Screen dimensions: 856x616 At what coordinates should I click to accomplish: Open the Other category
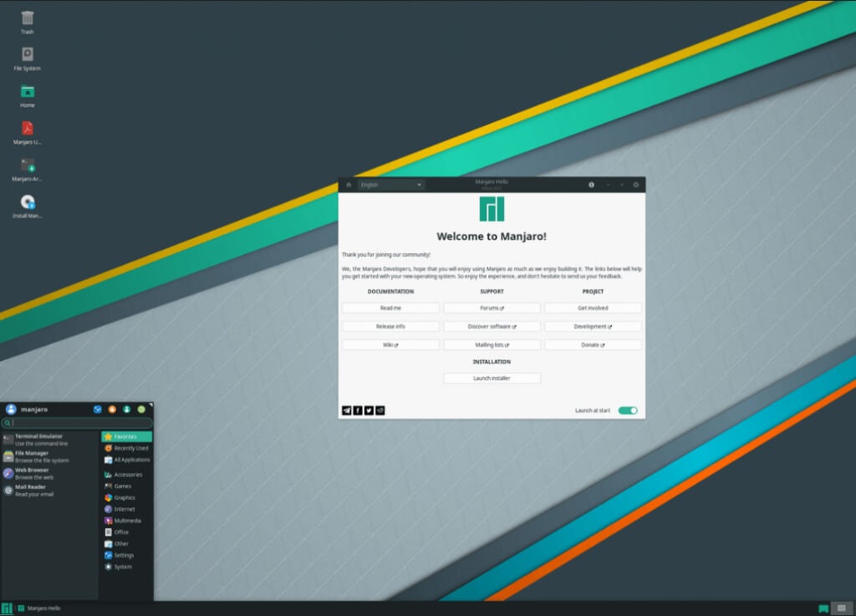(x=127, y=544)
